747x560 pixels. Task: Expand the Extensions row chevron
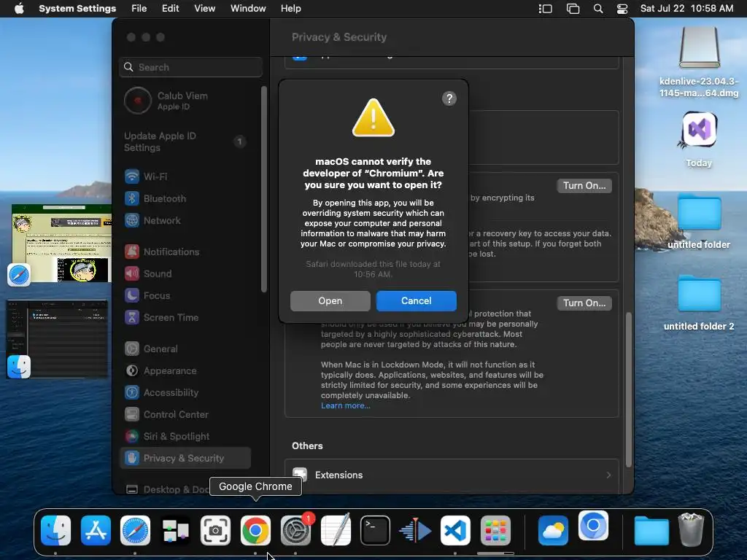tap(608, 475)
